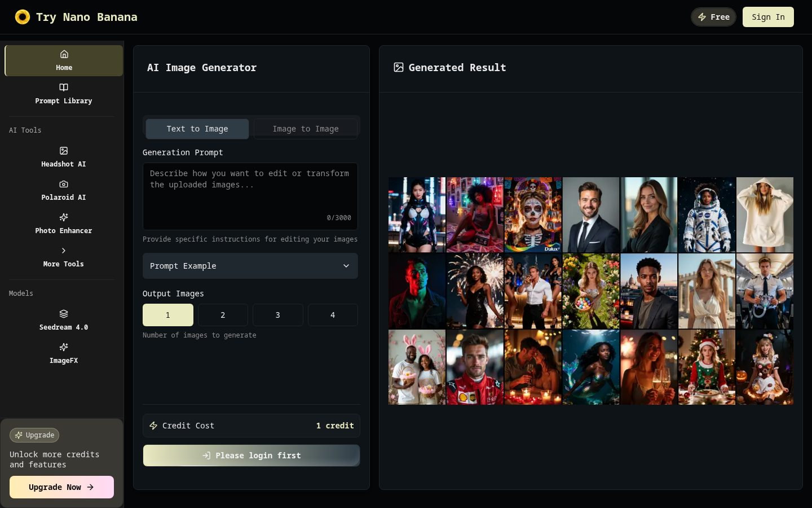Image resolution: width=812 pixels, height=508 pixels.
Task: Click the Upgrade sparkle badge
Action: 34,435
